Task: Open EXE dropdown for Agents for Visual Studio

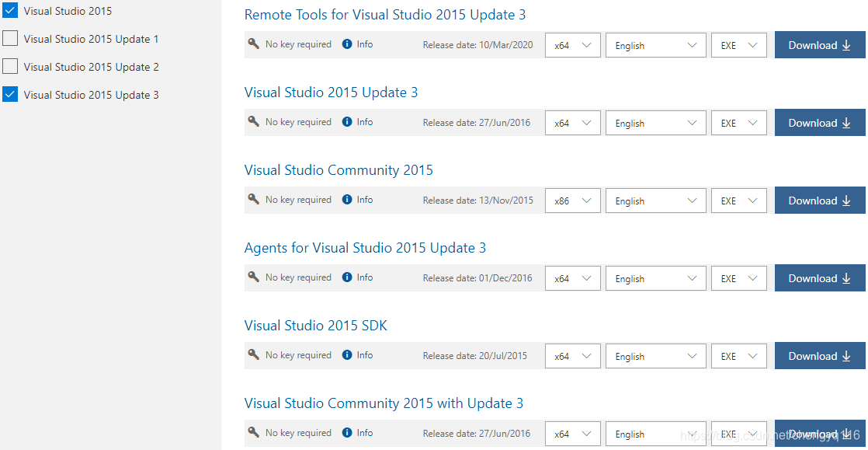Action: coord(739,278)
